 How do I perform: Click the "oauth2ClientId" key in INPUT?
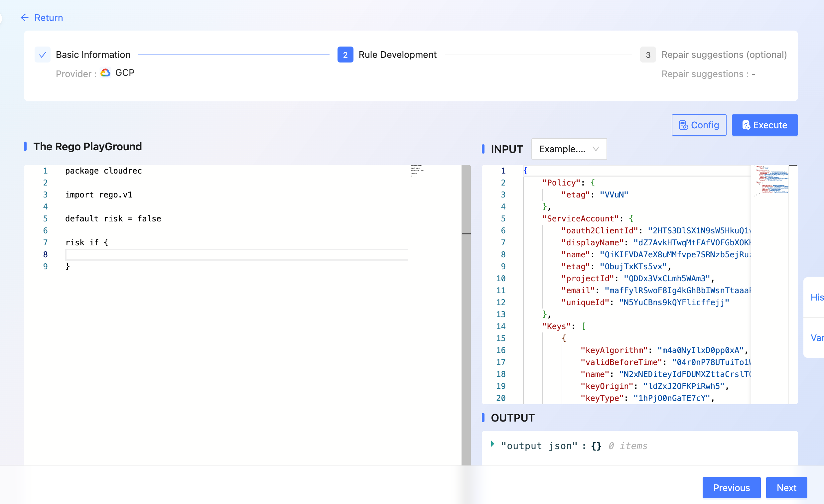pos(599,231)
